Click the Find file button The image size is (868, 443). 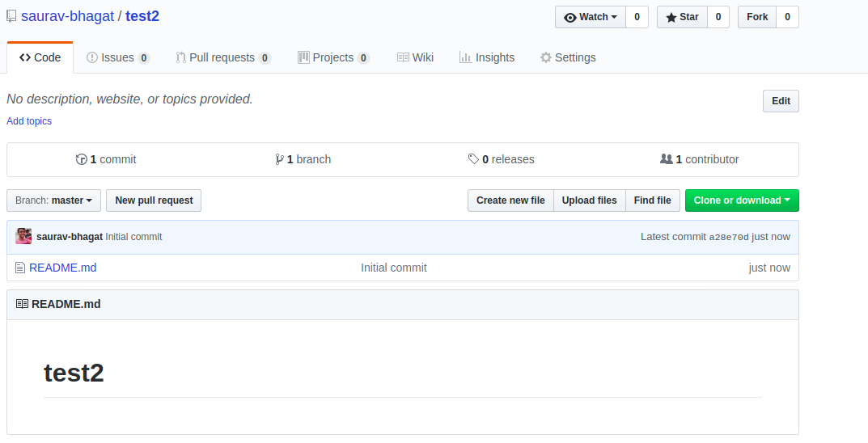click(x=652, y=200)
